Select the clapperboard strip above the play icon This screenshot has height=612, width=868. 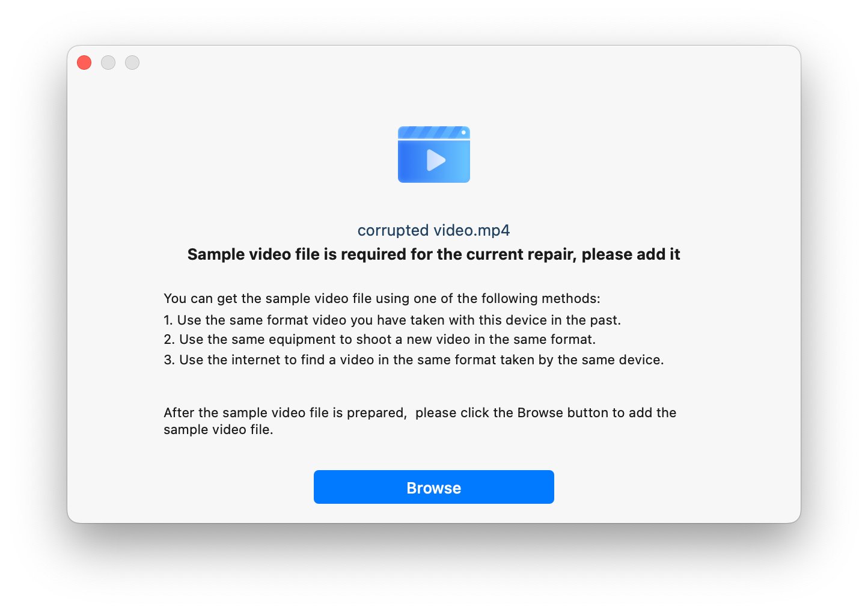click(x=433, y=132)
